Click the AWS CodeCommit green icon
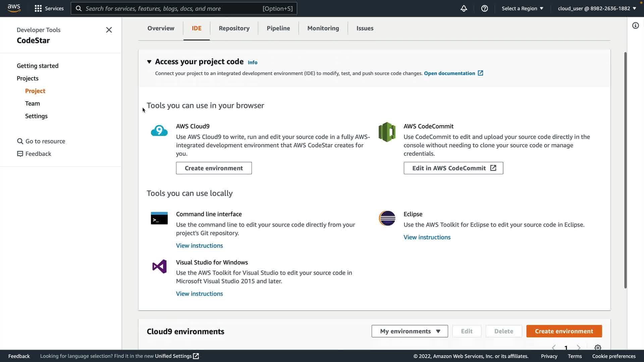The image size is (644, 362). [x=387, y=132]
